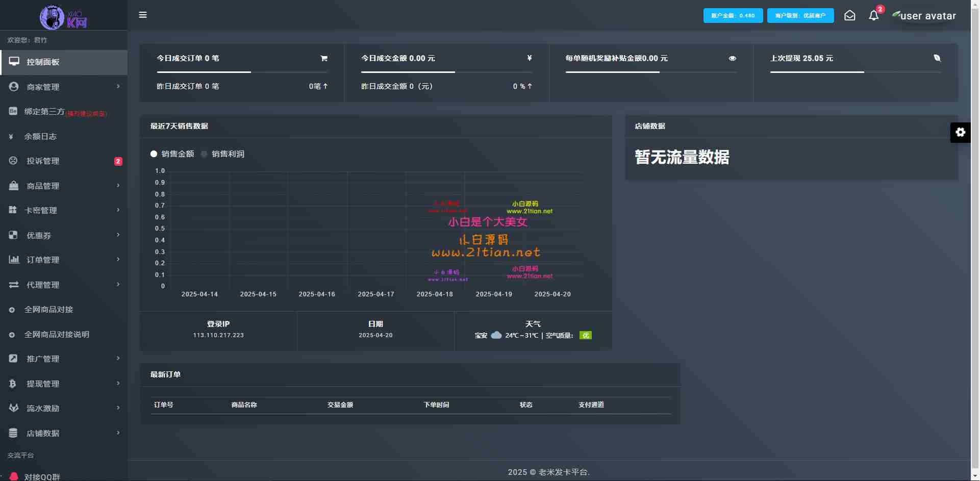The height and width of the screenshot is (481, 980).
Task: Click the ¥ icon on 今日成交金额 card
Action: 529,58
